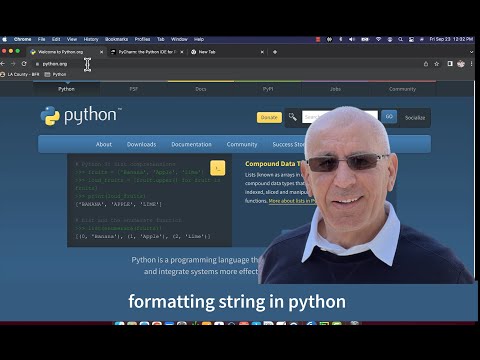480x360 pixels.
Task: Select the Jobs top navigation tab
Action: tap(335, 89)
